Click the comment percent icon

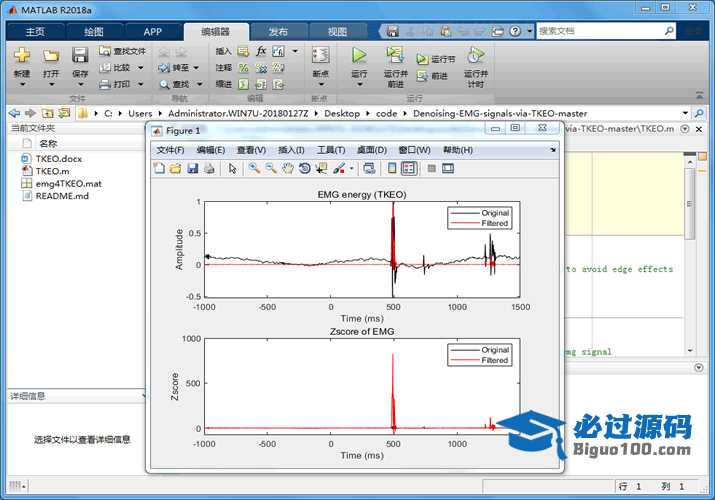pyautogui.click(x=244, y=68)
